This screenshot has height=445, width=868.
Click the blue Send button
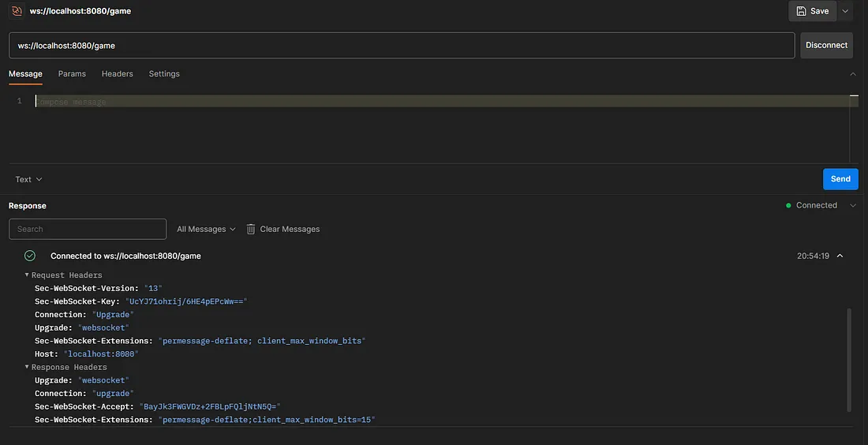pyautogui.click(x=840, y=179)
